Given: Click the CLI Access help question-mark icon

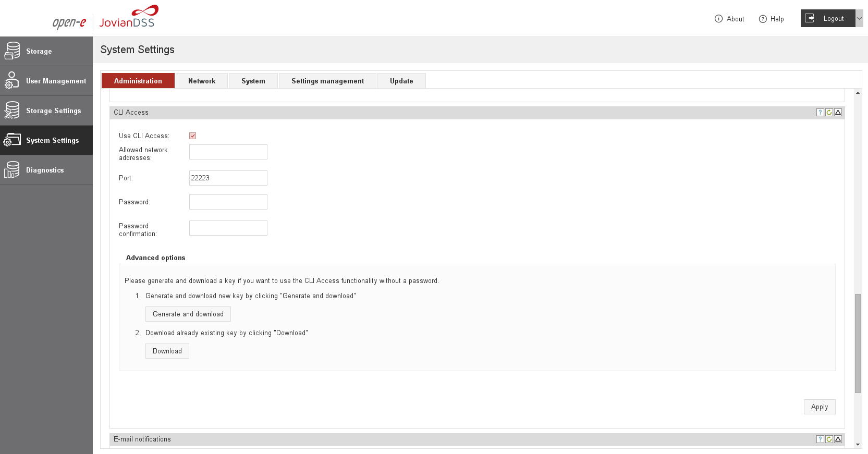Looking at the screenshot, I should (820, 113).
